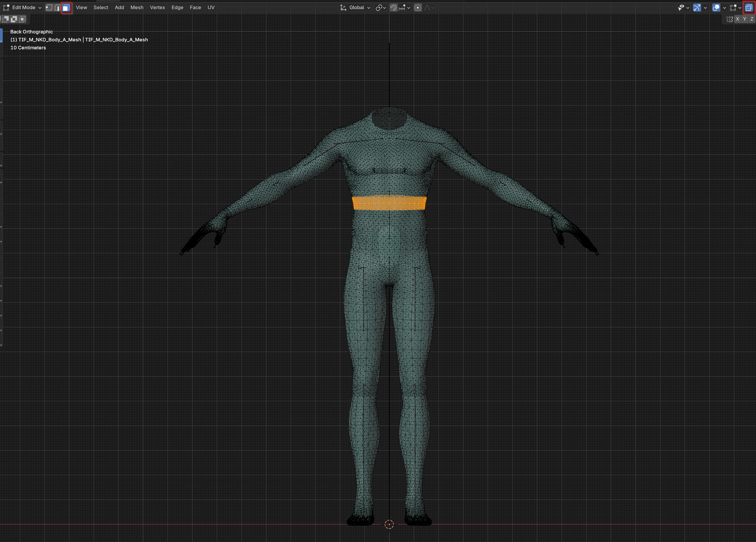This screenshot has width=756, height=542.
Task: Open the mesh edit overlays dropdown
Action: pos(735,7)
